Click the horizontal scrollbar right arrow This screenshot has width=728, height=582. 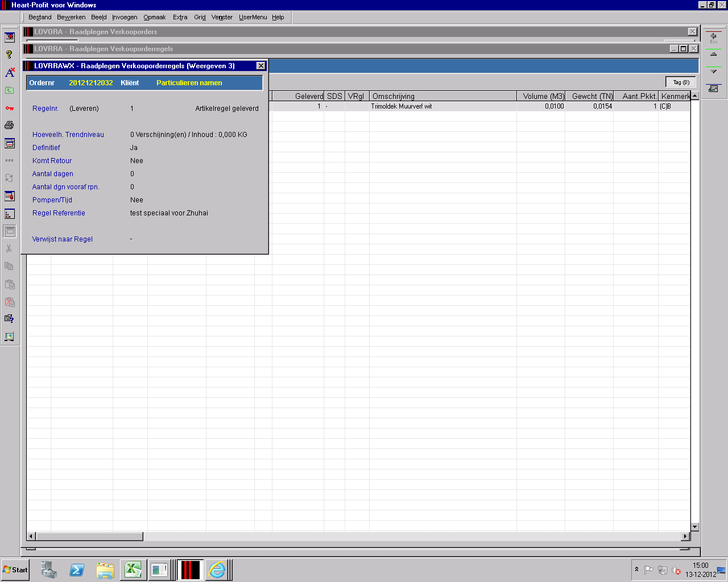pyautogui.click(x=685, y=537)
